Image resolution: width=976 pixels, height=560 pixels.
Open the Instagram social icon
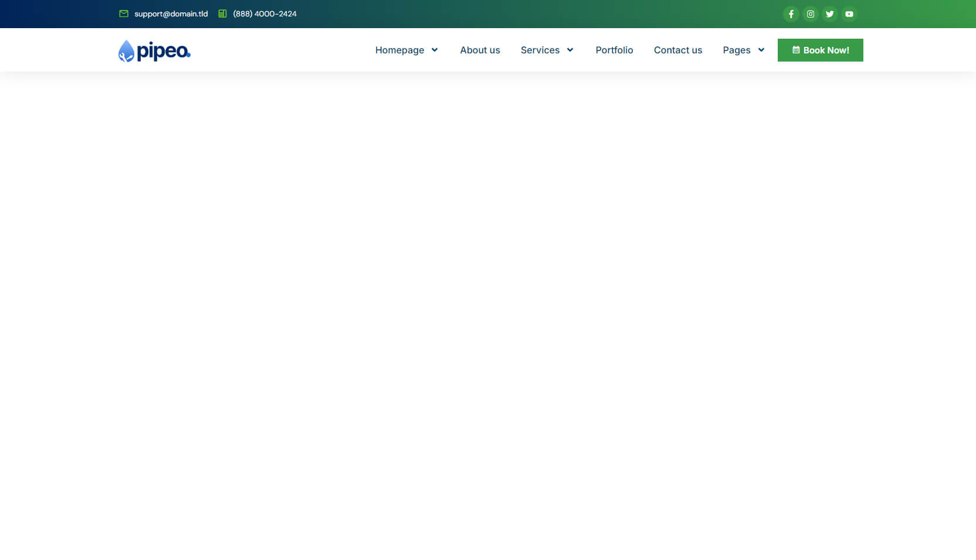coord(810,14)
